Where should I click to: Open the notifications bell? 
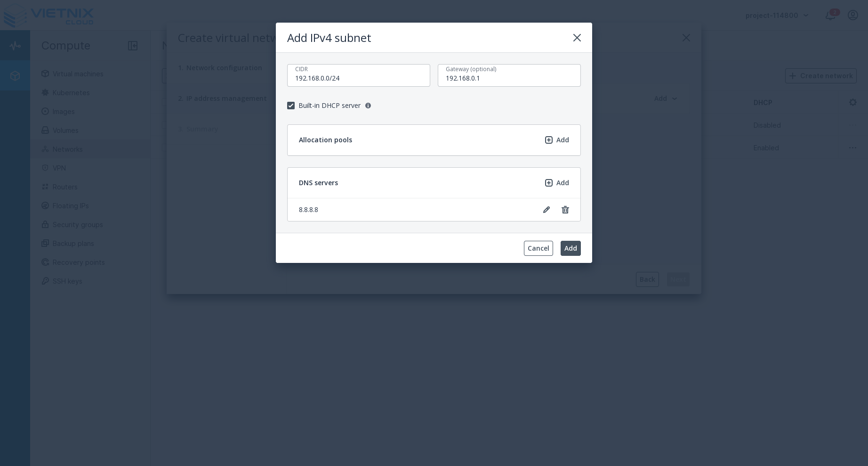point(830,15)
